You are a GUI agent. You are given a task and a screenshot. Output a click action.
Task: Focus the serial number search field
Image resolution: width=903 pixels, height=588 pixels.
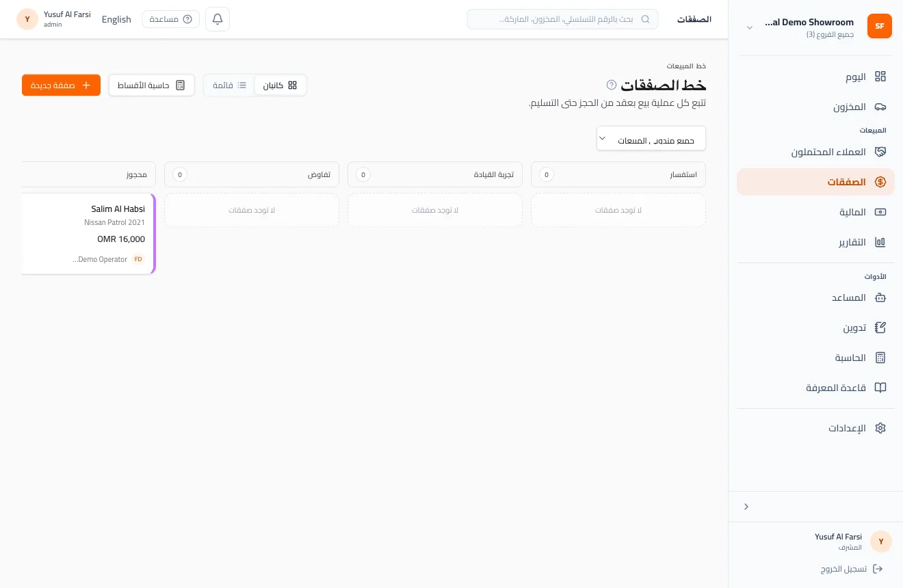(x=562, y=19)
